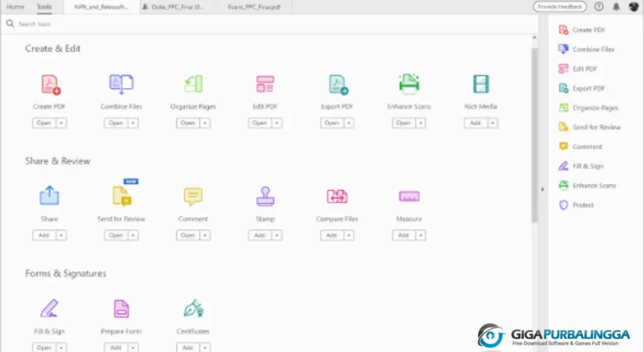Open the Fill & Sign tool icon
The width and height of the screenshot is (644, 352).
pos(49,309)
